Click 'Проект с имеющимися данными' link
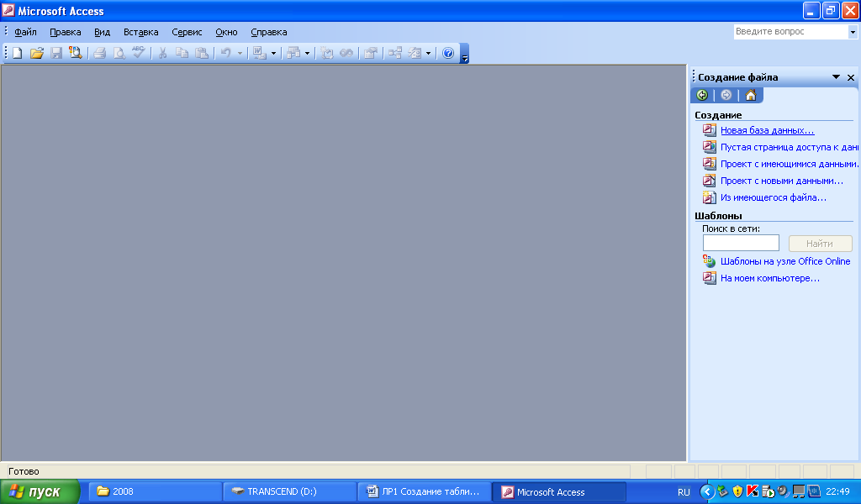The image size is (861, 504). 789,164
